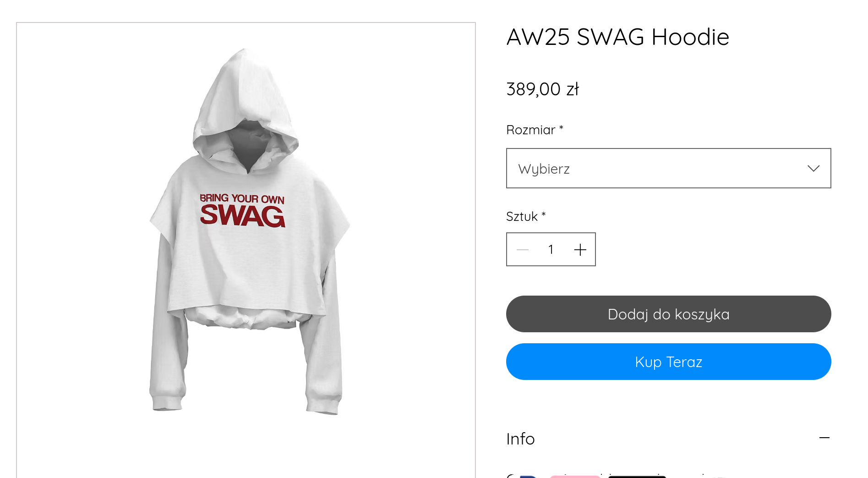Click the 389,00 zł price
Image resolution: width=868 pixels, height=478 pixels.
[543, 89]
